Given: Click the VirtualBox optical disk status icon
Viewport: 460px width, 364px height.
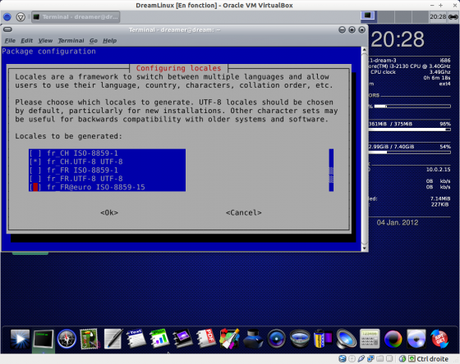Looking at the screenshot, I should (x=352, y=359).
